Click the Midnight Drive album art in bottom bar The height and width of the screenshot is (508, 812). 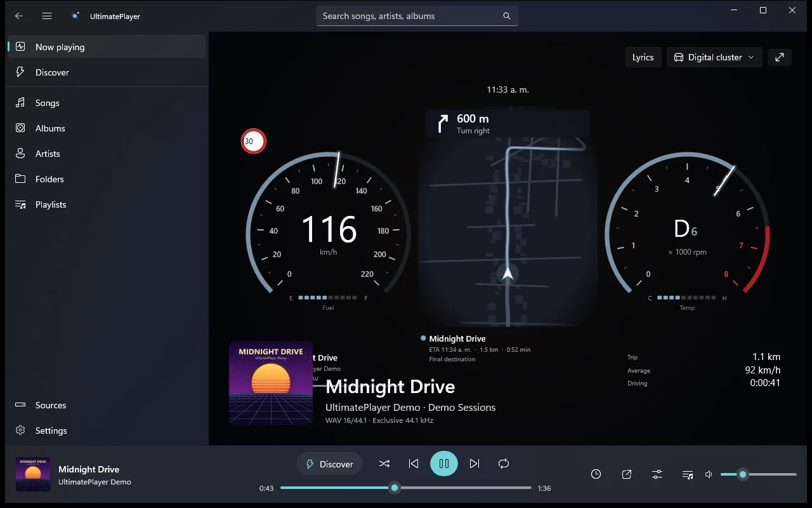(33, 475)
